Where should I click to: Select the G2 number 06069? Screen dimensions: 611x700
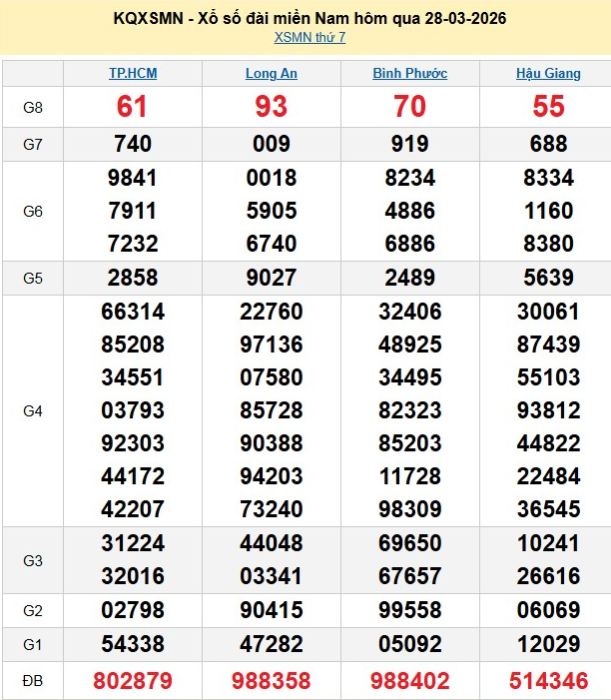pyautogui.click(x=548, y=609)
